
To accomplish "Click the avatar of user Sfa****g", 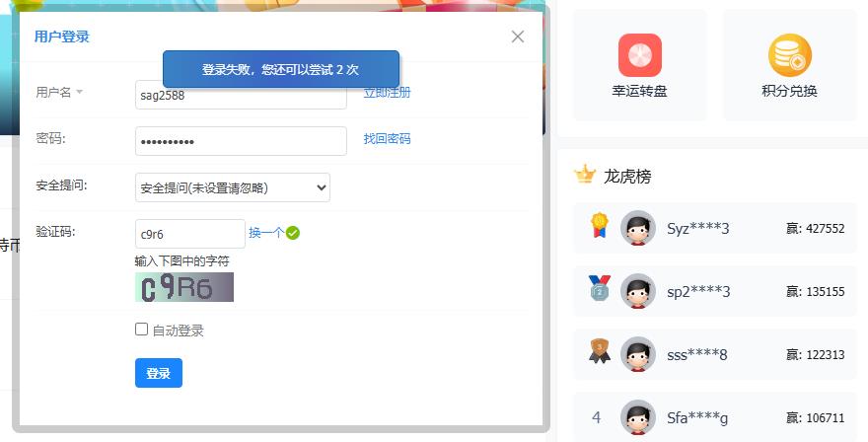I will (637, 417).
